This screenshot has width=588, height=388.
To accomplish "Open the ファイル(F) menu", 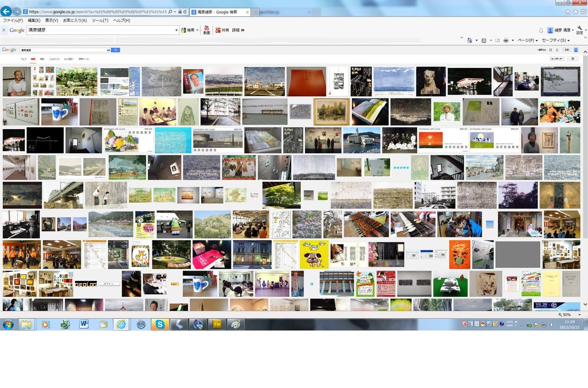I will coord(13,21).
